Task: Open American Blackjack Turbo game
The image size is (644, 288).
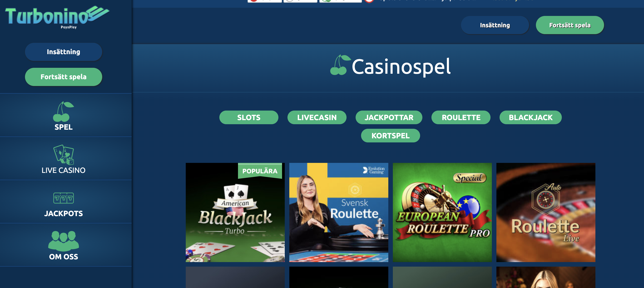Action: click(235, 212)
